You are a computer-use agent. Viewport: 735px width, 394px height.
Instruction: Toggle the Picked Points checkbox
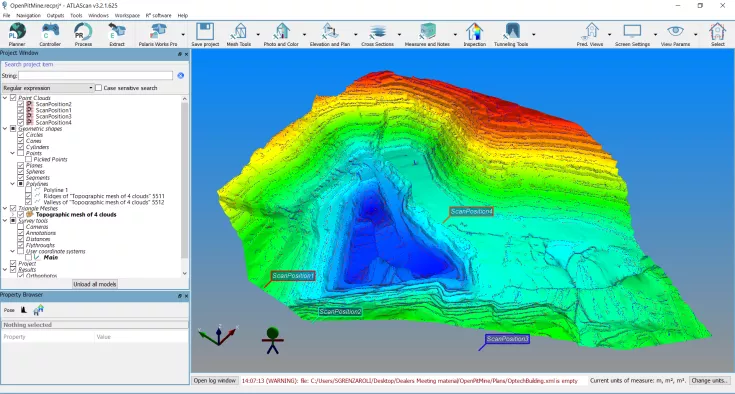point(29,159)
